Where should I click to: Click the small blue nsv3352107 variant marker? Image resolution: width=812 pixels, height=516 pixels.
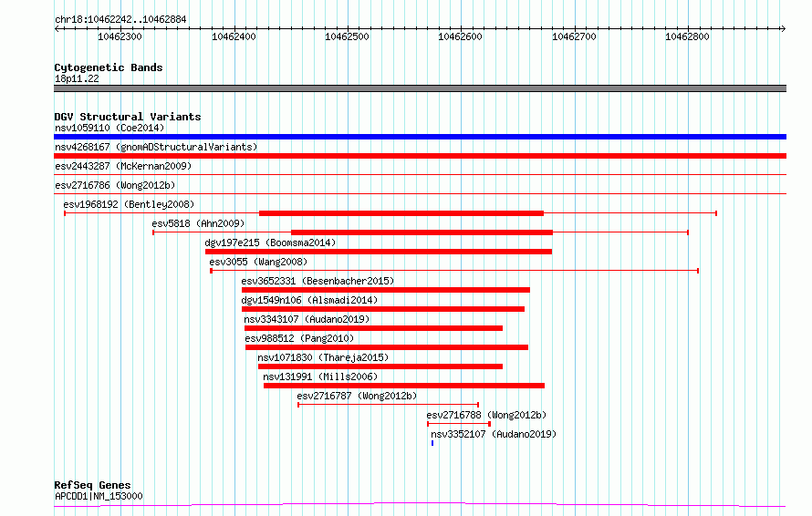[432, 443]
